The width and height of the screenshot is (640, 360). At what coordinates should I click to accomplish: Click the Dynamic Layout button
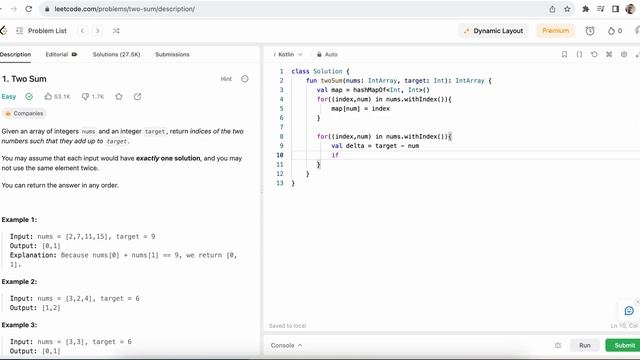(493, 31)
